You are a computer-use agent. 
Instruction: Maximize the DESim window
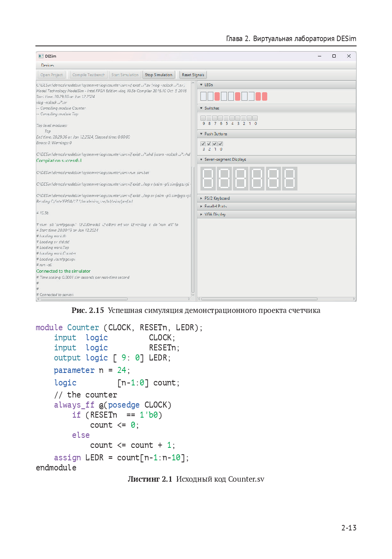(334, 56)
